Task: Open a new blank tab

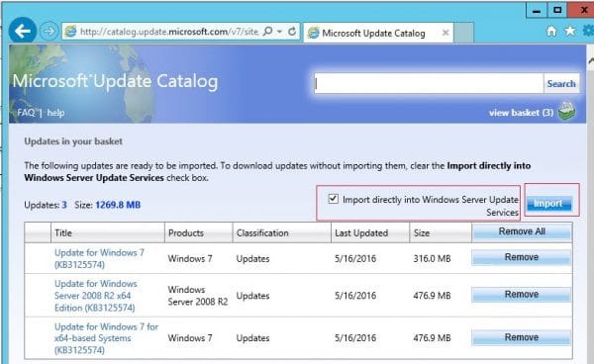Action: pyautogui.click(x=464, y=33)
